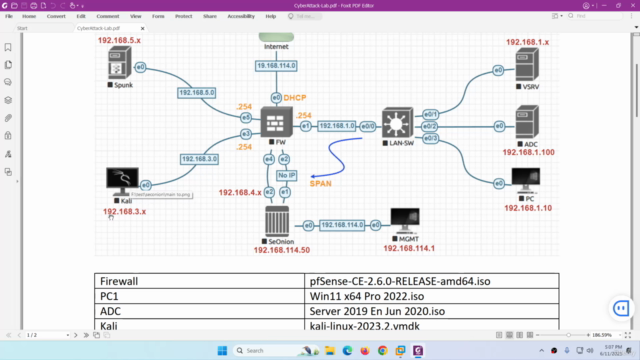This screenshot has width=640, height=360.
Task: Click the zoom out minus button
Action: click(x=538, y=335)
